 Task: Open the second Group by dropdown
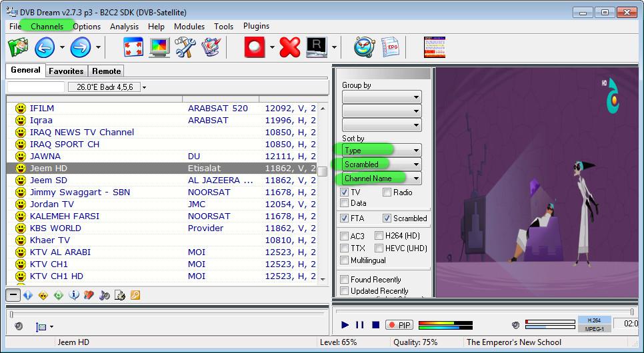point(381,111)
